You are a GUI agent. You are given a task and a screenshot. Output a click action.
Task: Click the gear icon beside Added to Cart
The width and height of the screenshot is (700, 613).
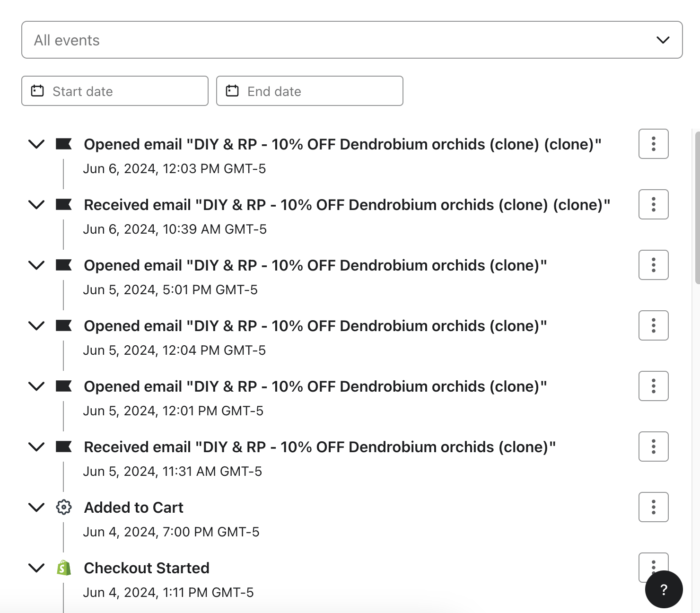[64, 507]
